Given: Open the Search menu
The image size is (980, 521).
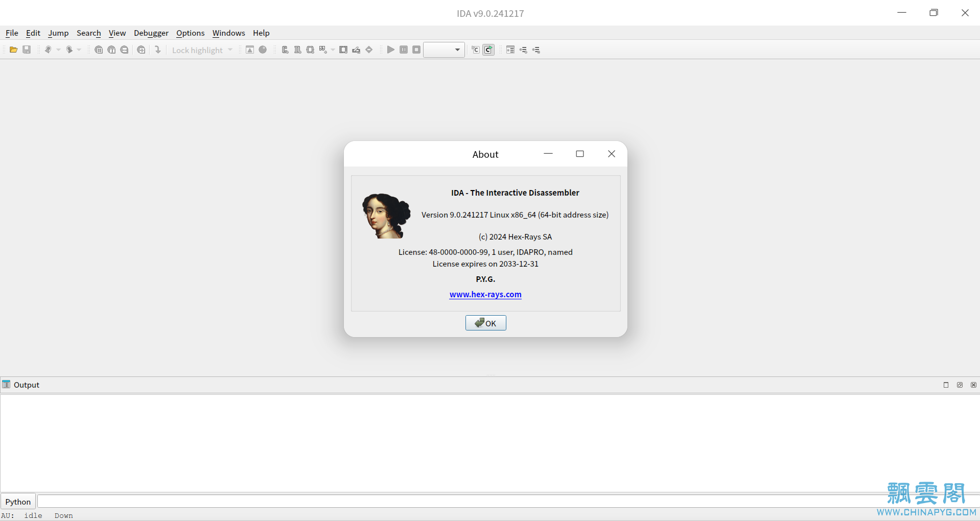Looking at the screenshot, I should point(89,33).
